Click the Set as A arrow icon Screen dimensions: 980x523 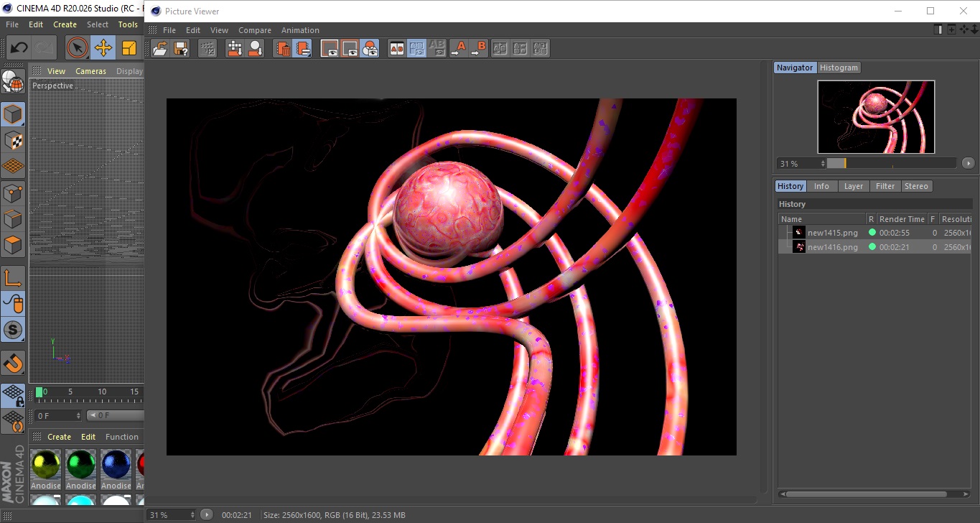(458, 48)
